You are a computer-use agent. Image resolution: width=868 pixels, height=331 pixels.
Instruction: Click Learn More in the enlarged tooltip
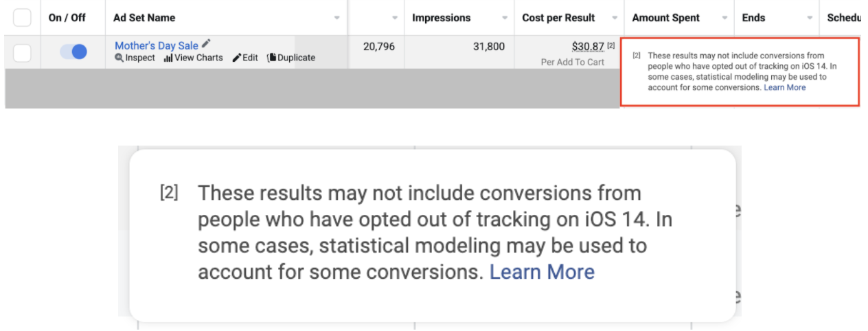[x=542, y=271]
